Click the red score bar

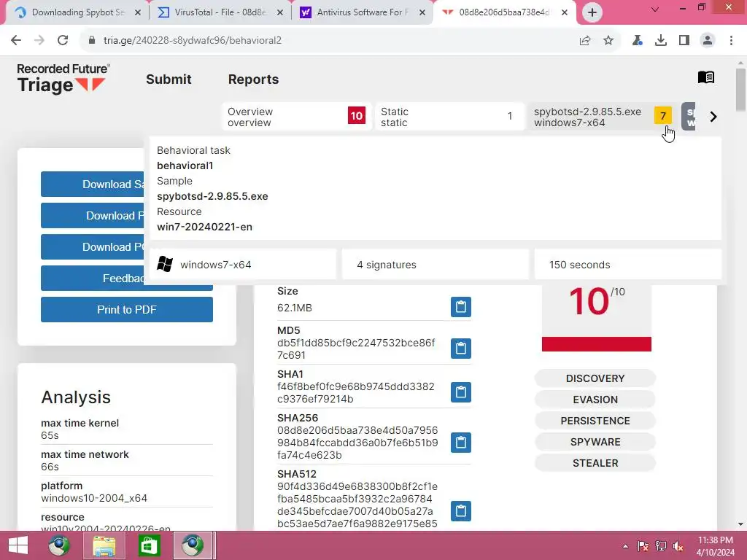pos(597,344)
